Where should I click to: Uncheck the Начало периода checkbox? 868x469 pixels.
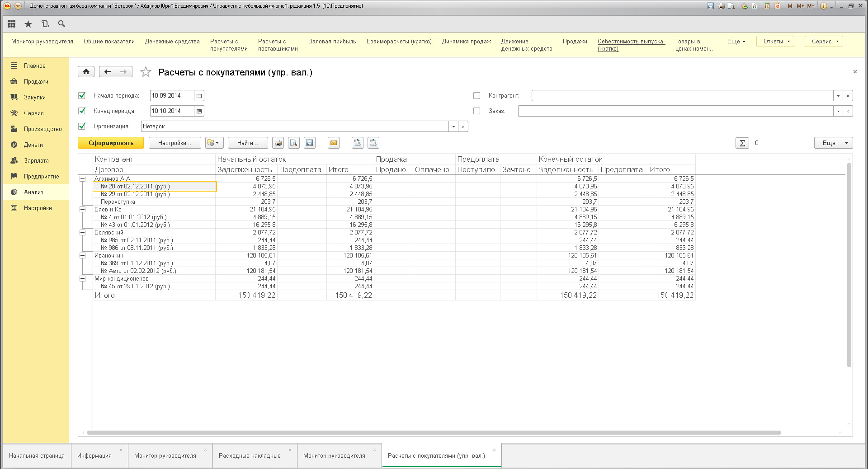(82, 95)
